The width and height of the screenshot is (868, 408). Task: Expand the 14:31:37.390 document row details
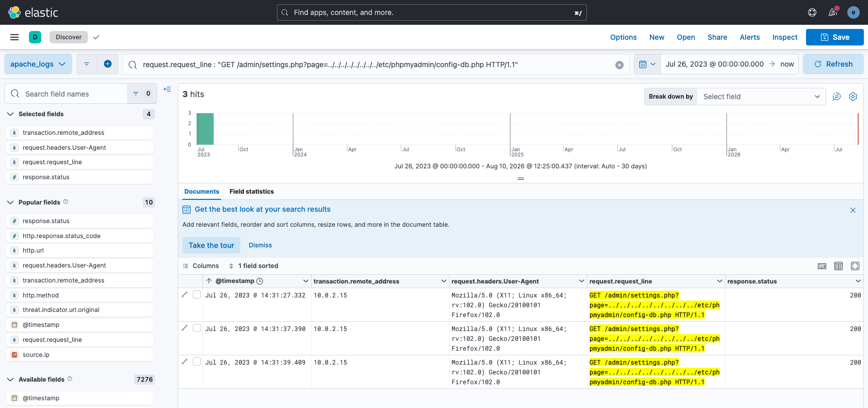pos(184,328)
